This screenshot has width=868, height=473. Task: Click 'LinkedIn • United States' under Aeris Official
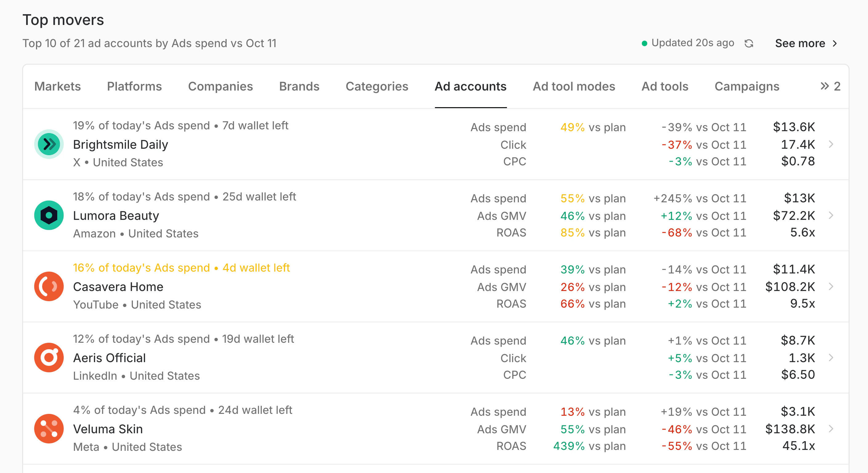pyautogui.click(x=136, y=376)
